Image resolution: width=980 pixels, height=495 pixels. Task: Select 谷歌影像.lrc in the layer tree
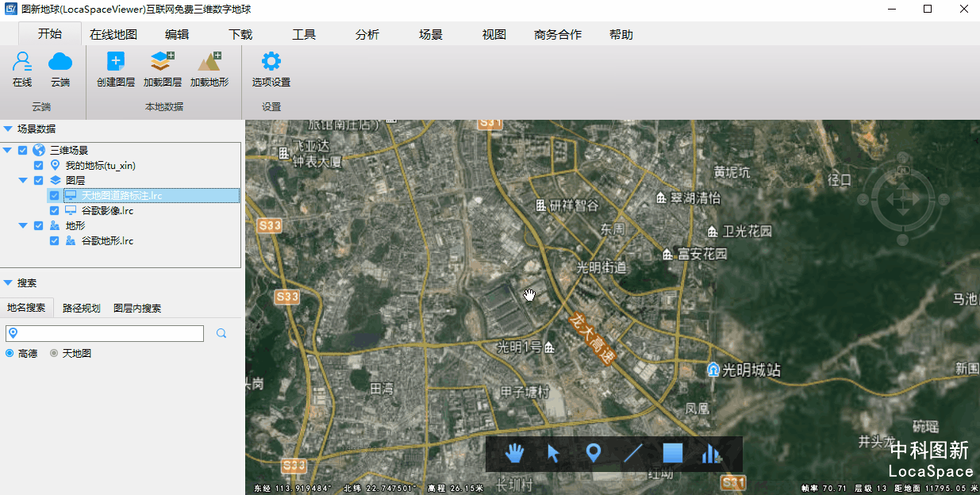coord(106,210)
